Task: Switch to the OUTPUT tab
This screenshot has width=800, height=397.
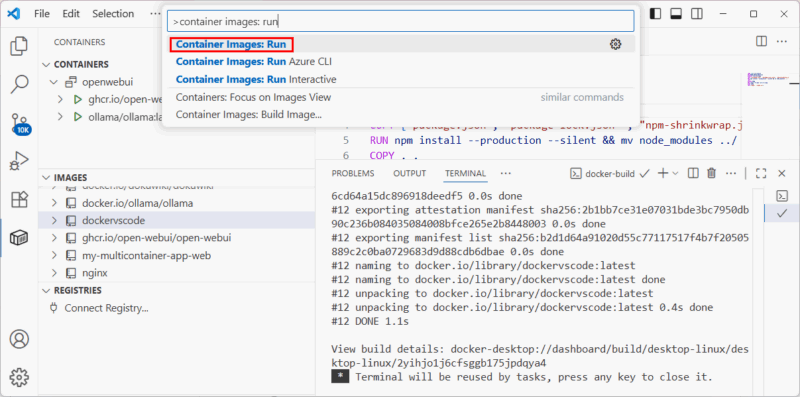Action: 409,173
